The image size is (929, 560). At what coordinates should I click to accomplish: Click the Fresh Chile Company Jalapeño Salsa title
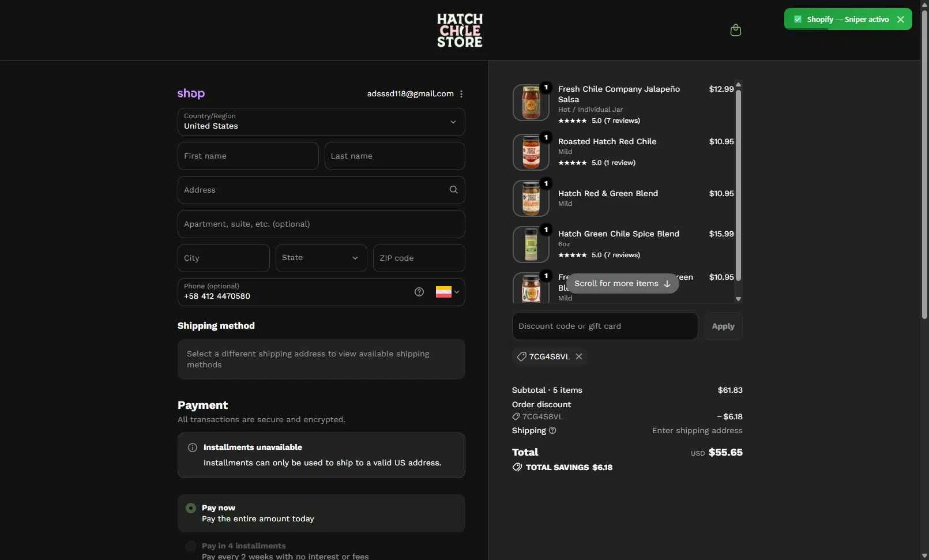(x=619, y=94)
